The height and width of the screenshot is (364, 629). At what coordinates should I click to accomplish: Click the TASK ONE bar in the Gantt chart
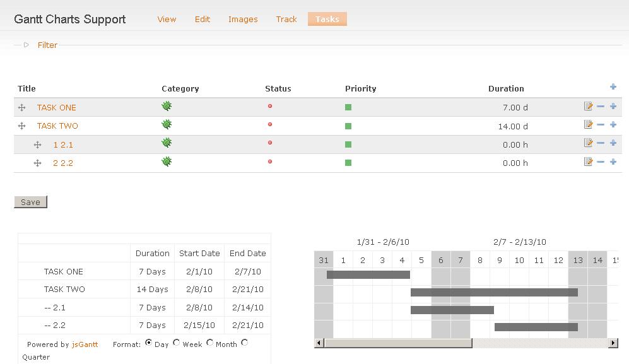coord(368,274)
